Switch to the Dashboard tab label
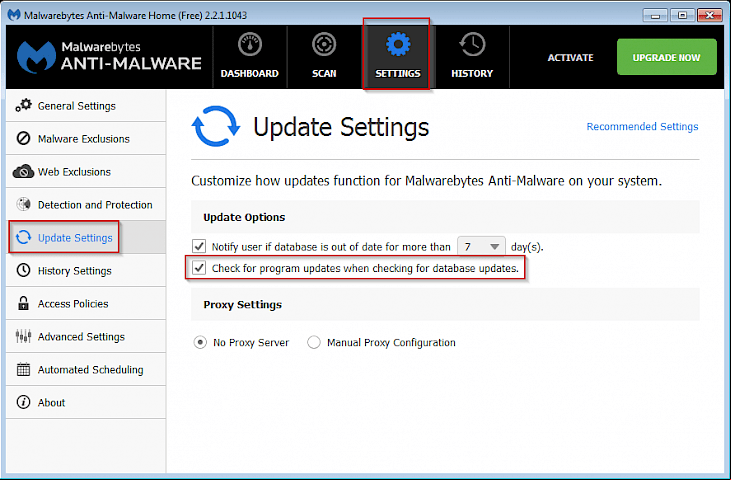The height and width of the screenshot is (480, 731). pyautogui.click(x=249, y=74)
